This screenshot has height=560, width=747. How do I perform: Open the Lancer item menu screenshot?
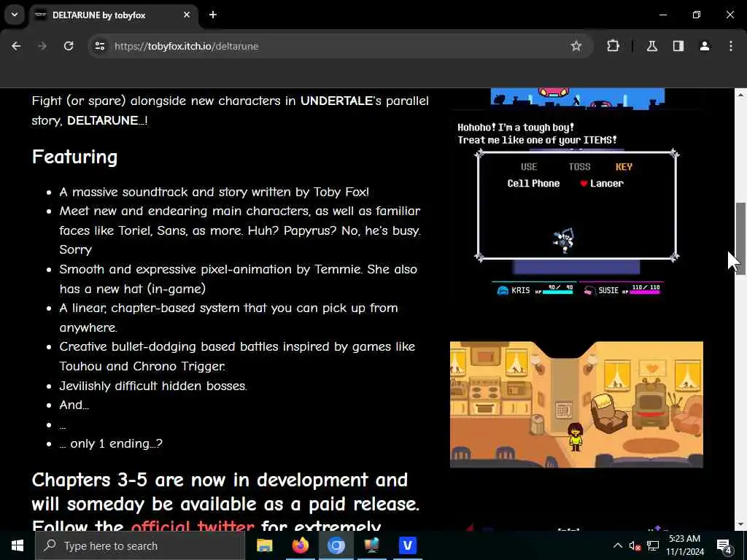point(576,208)
